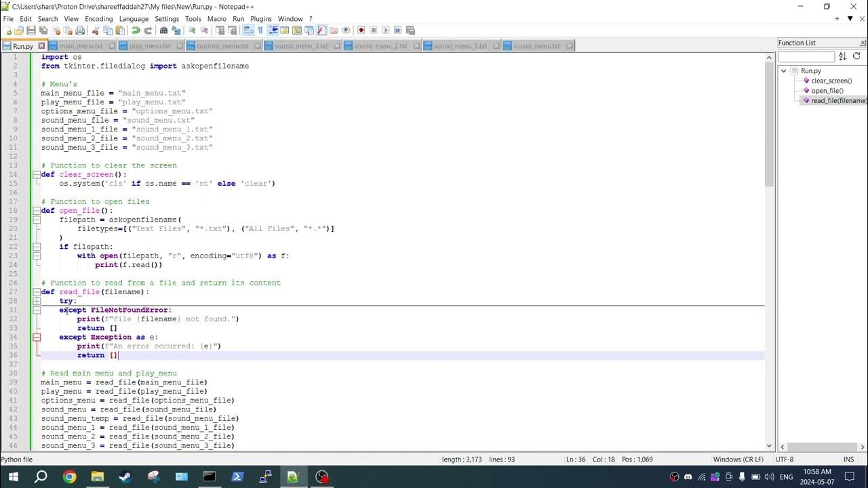
Task: Toggle synchronize horizontal scrolling
Action: 232,30
